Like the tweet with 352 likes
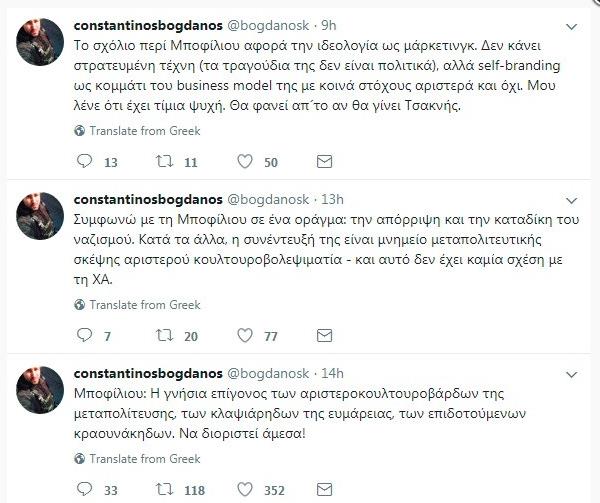 click(244, 490)
